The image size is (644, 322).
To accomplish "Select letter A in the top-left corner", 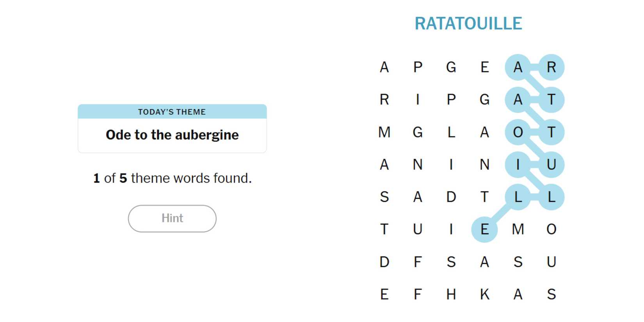I will [x=384, y=67].
